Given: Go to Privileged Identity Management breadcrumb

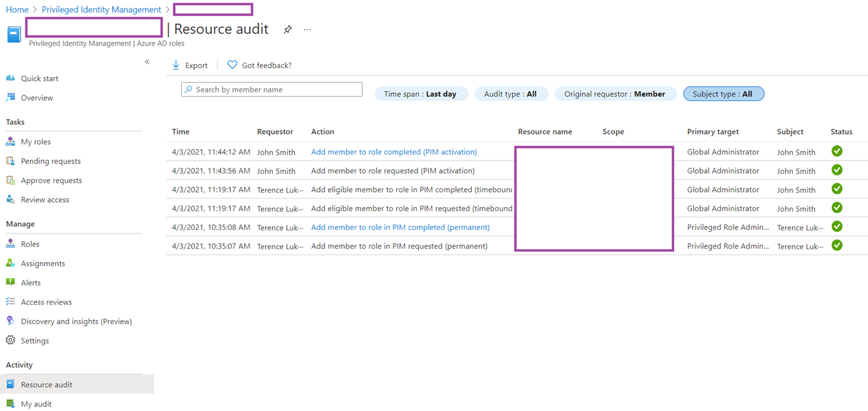Looking at the screenshot, I should click(x=101, y=10).
